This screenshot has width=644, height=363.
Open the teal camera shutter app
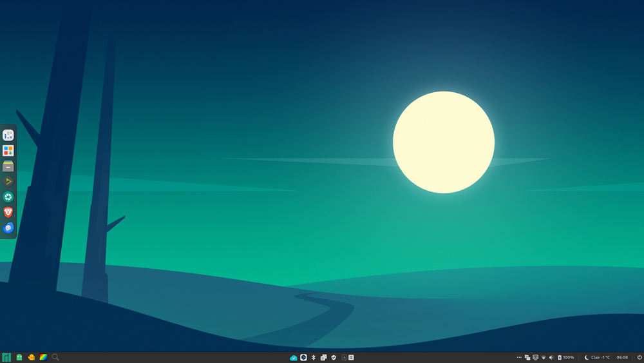[x=8, y=197]
